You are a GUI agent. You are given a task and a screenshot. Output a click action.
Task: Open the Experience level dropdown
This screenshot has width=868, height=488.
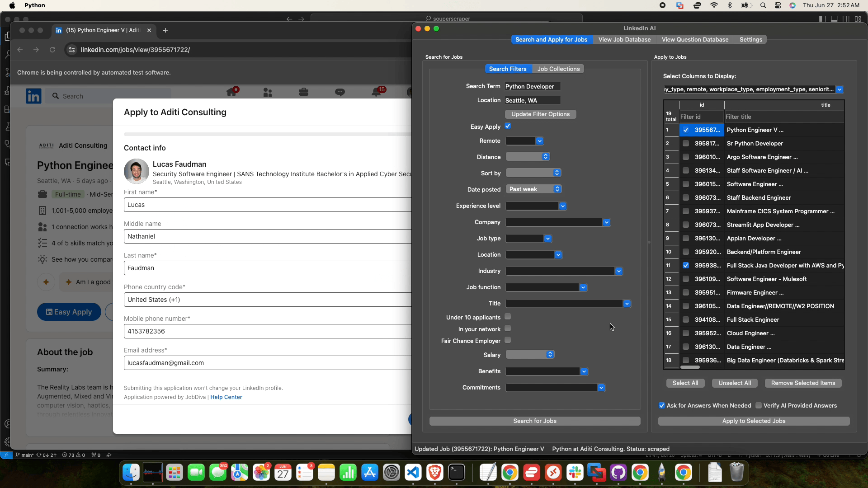coord(536,206)
